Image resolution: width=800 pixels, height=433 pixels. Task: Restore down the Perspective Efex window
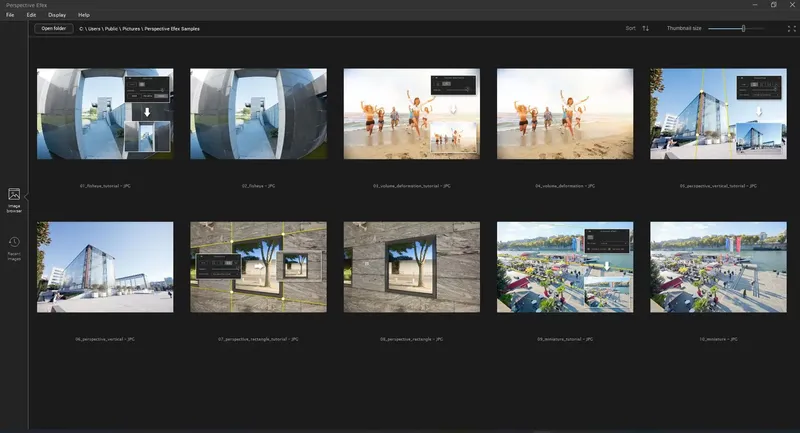coord(773,5)
